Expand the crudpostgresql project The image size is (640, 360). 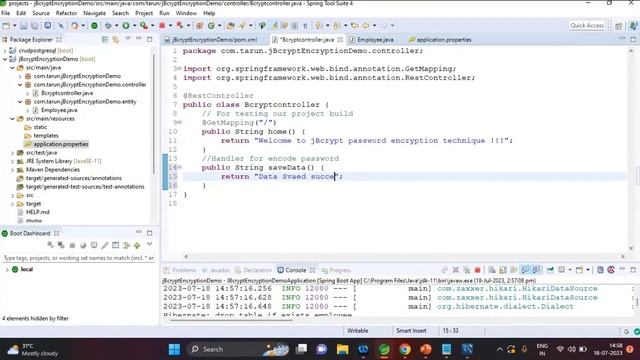5,51
